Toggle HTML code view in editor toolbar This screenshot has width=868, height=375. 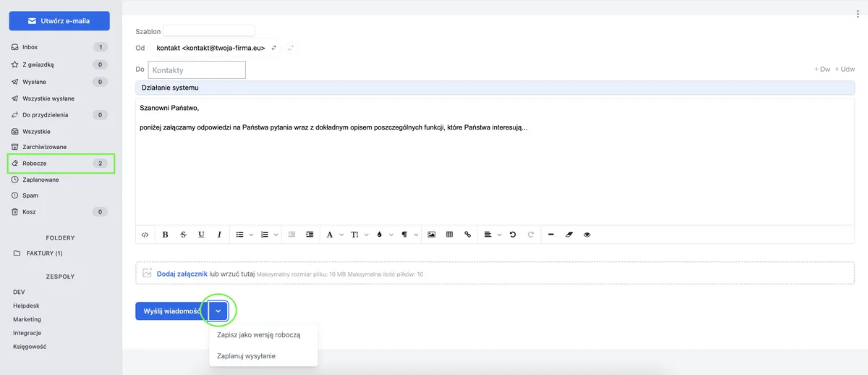145,235
